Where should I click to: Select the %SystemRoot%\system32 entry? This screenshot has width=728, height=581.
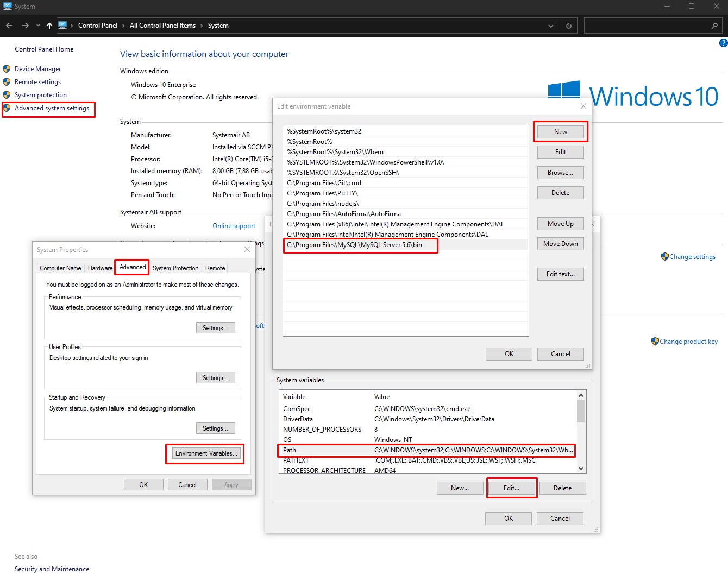[x=406, y=131]
